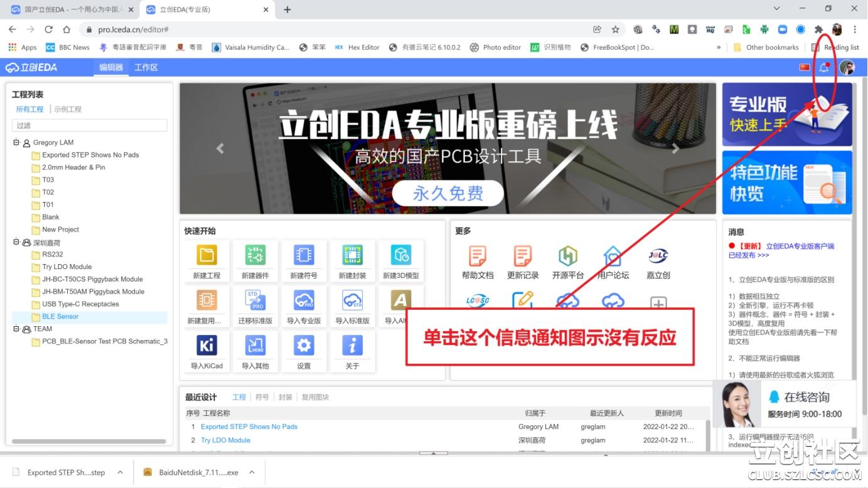Click the 开源平台 icon

(568, 256)
